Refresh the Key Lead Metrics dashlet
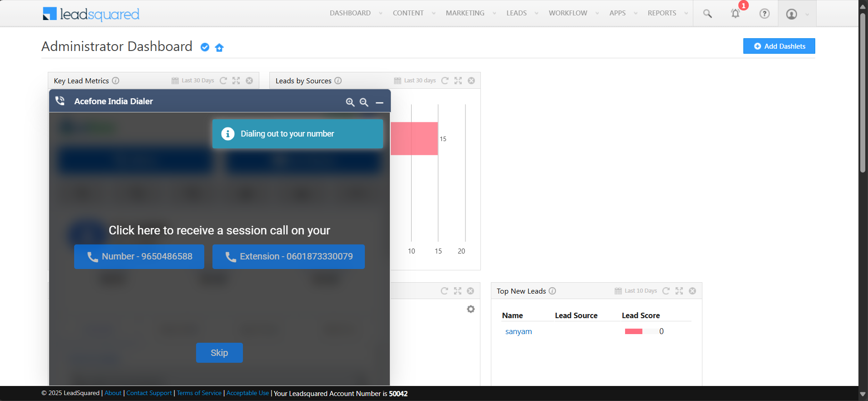 [223, 81]
